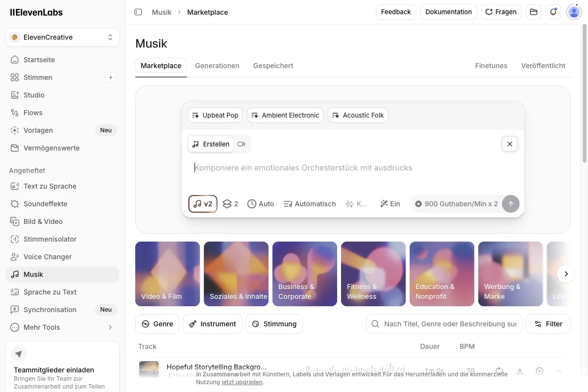Open Soundeffekte tool
This screenshot has height=392, width=588.
coord(63,204)
